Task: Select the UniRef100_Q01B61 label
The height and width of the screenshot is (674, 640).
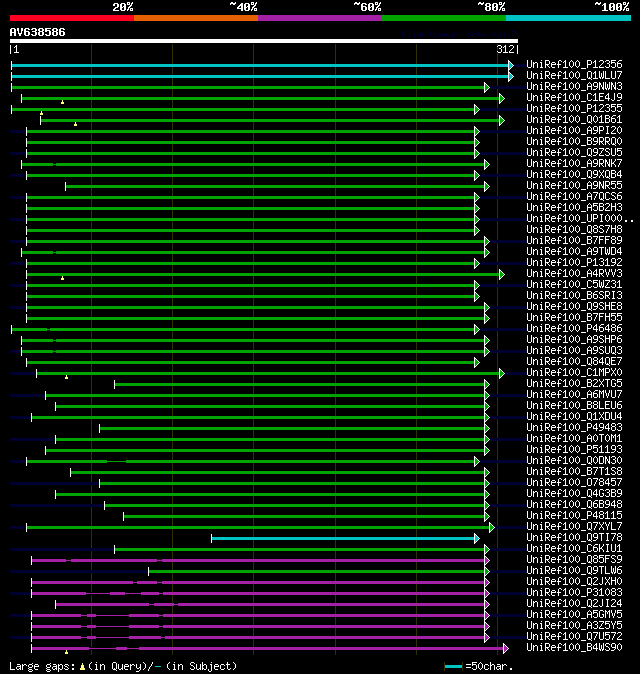Action: 574,119
